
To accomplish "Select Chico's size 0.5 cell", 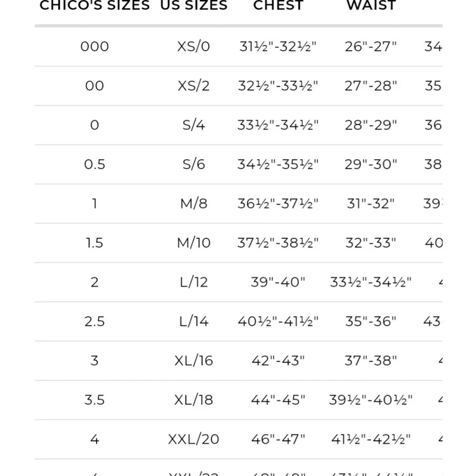I will (95, 164).
